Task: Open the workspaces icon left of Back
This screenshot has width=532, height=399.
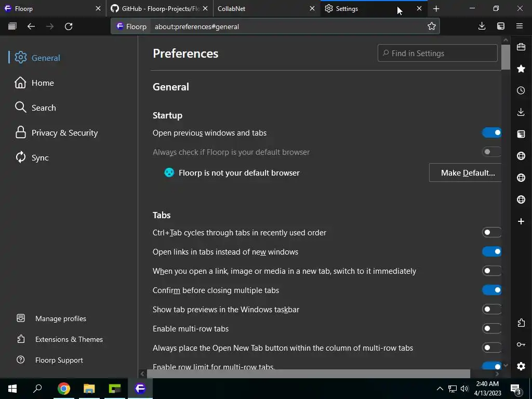Action: [12, 26]
